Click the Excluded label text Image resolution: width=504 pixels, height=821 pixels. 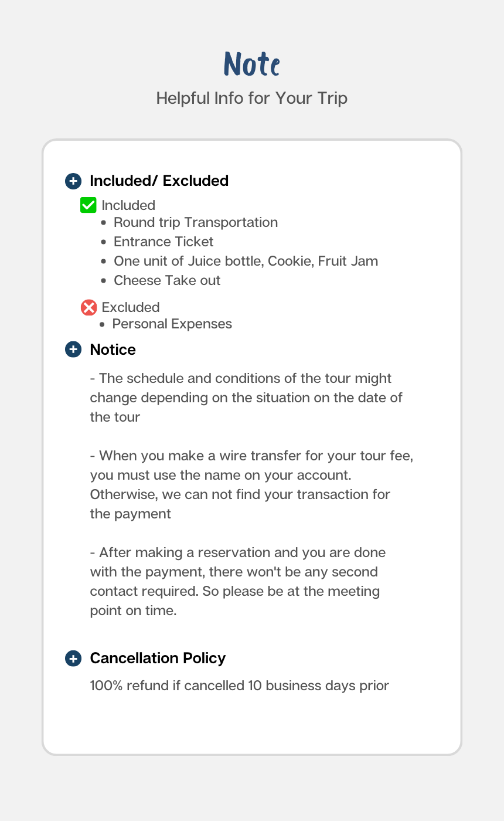[131, 307]
